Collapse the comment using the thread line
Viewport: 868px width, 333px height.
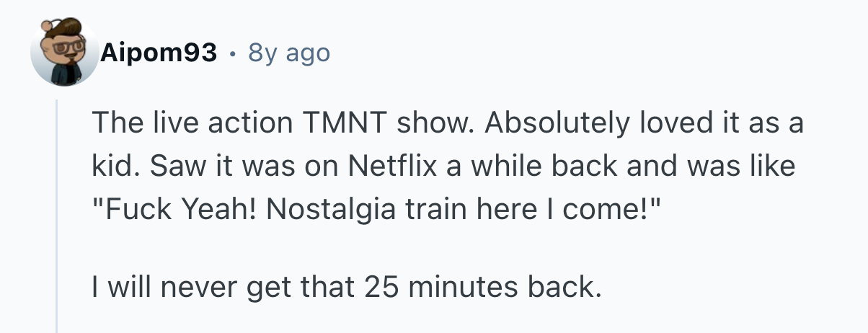[57, 216]
